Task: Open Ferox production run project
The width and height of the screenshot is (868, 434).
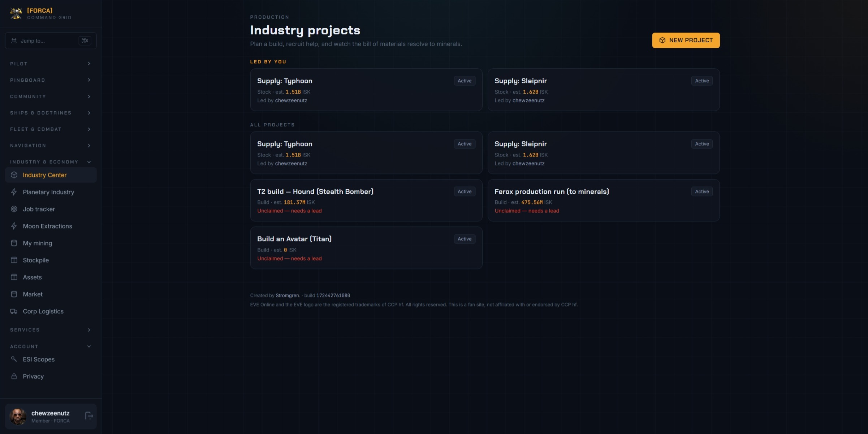Action: 604,200
